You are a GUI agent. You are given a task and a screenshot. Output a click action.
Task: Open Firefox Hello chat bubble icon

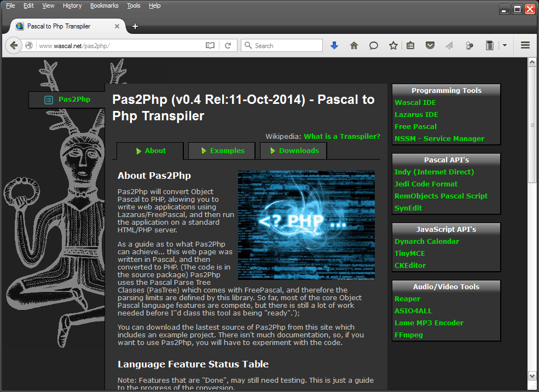point(374,45)
